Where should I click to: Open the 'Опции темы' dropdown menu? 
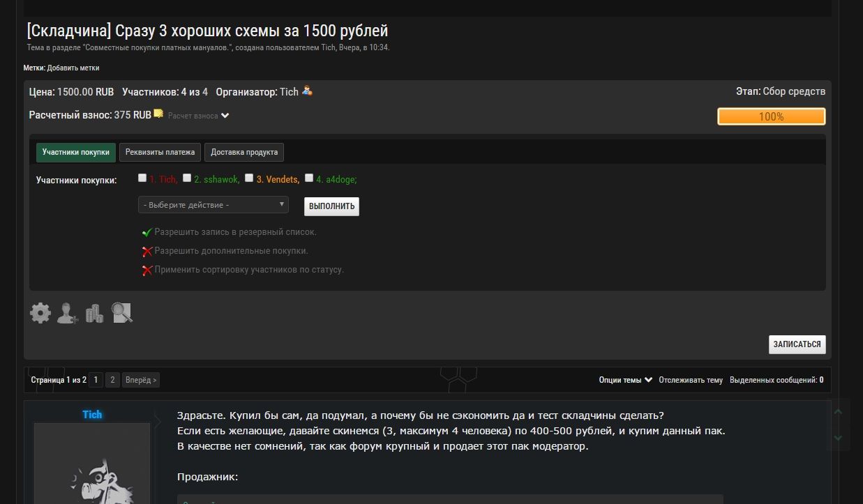(625, 380)
